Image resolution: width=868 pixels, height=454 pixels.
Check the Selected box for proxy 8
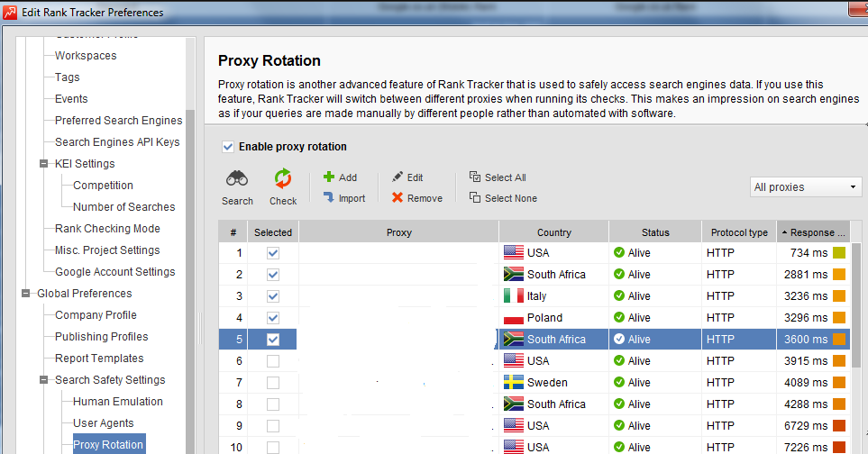(x=273, y=404)
